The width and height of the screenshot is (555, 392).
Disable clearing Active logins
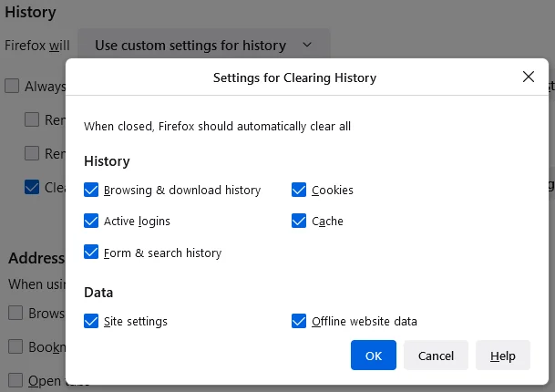(x=91, y=221)
